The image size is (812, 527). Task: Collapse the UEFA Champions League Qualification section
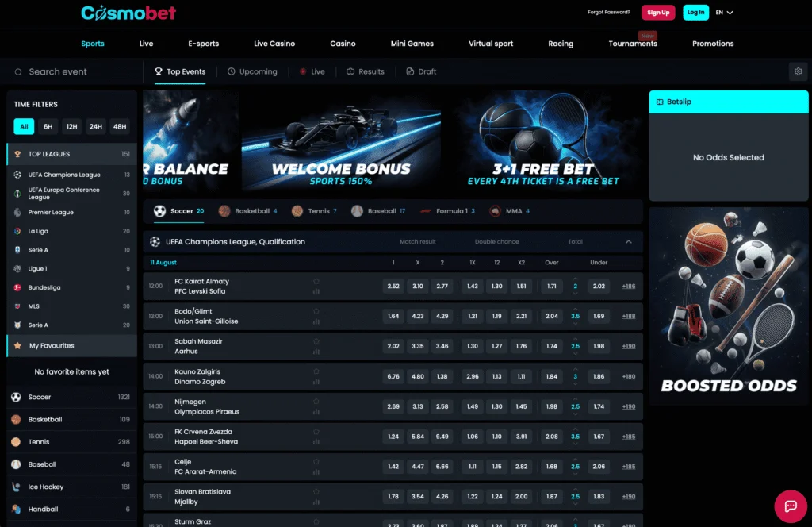point(628,242)
